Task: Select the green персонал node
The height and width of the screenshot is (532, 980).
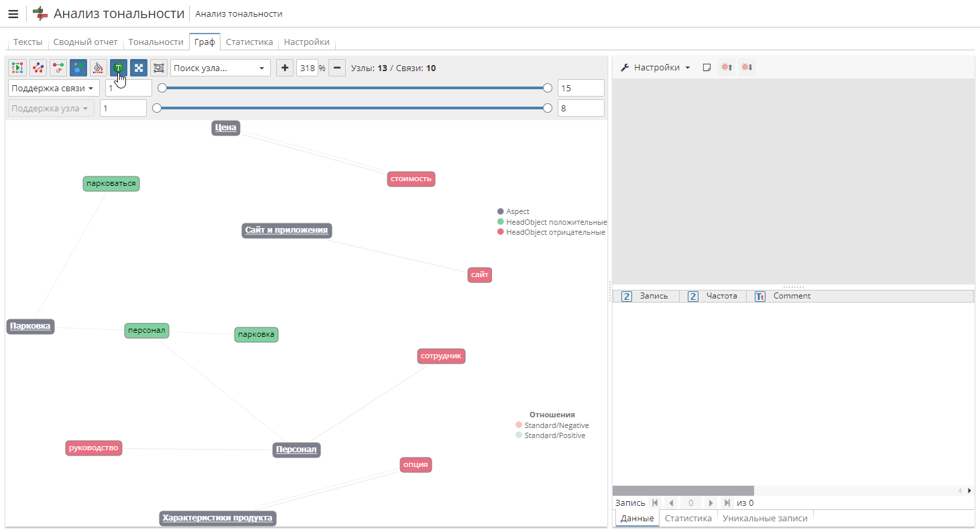Action: (147, 330)
